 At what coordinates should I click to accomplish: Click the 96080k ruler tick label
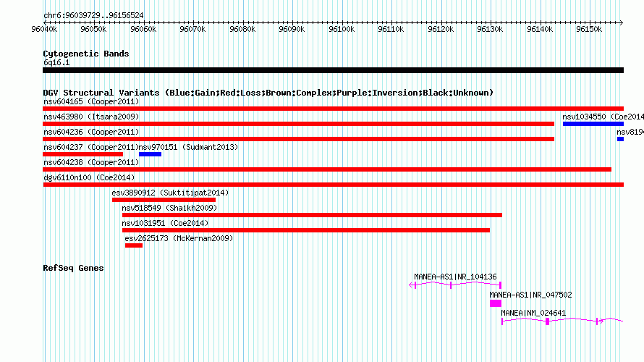[x=242, y=29]
